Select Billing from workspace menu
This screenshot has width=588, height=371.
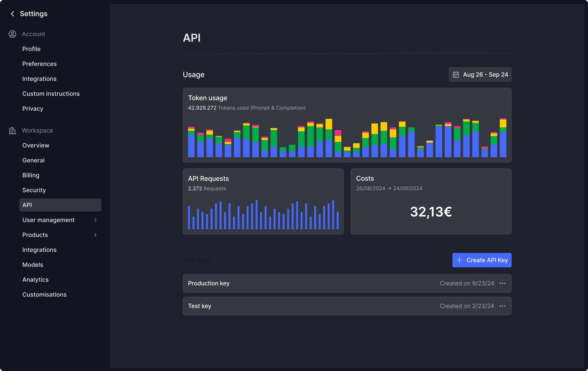click(x=30, y=175)
